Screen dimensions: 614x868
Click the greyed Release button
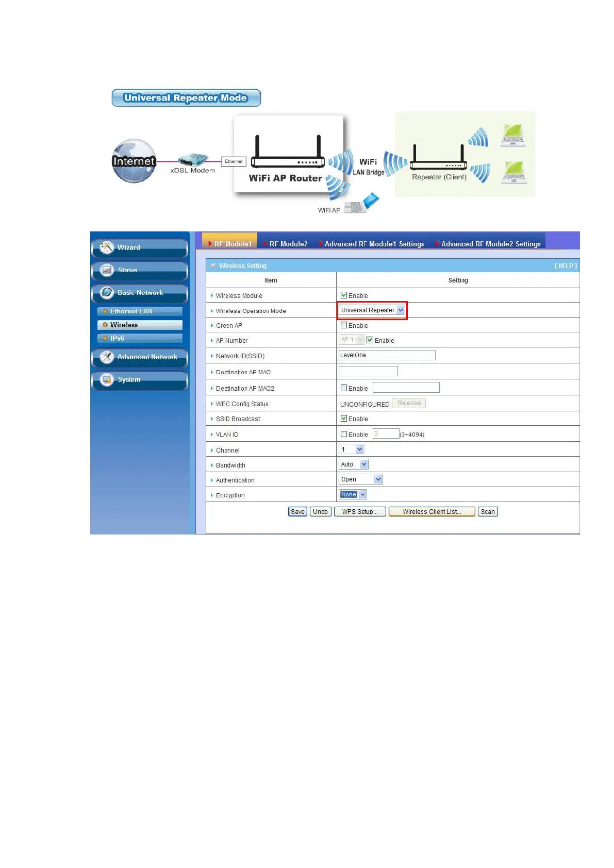tap(409, 403)
